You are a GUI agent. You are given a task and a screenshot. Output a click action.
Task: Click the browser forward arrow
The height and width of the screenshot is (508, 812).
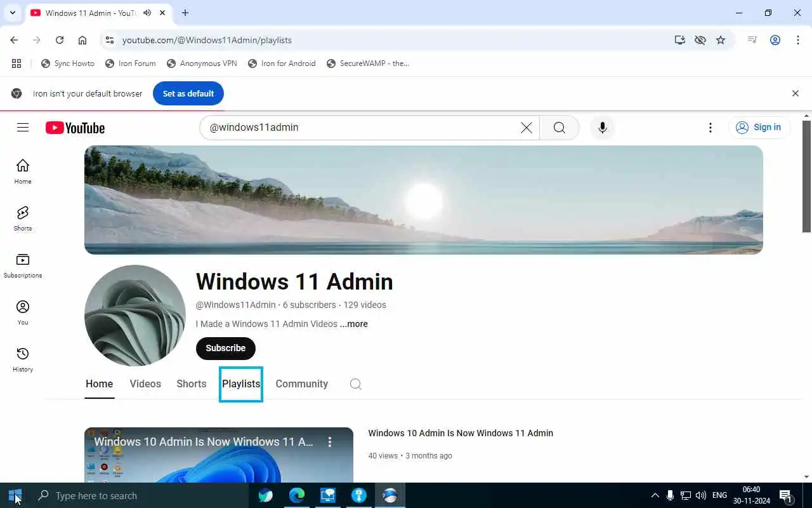[37, 40]
